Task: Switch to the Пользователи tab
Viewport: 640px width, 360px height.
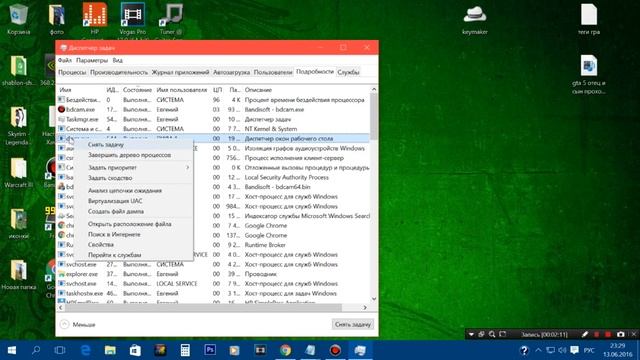Action: (x=273, y=72)
